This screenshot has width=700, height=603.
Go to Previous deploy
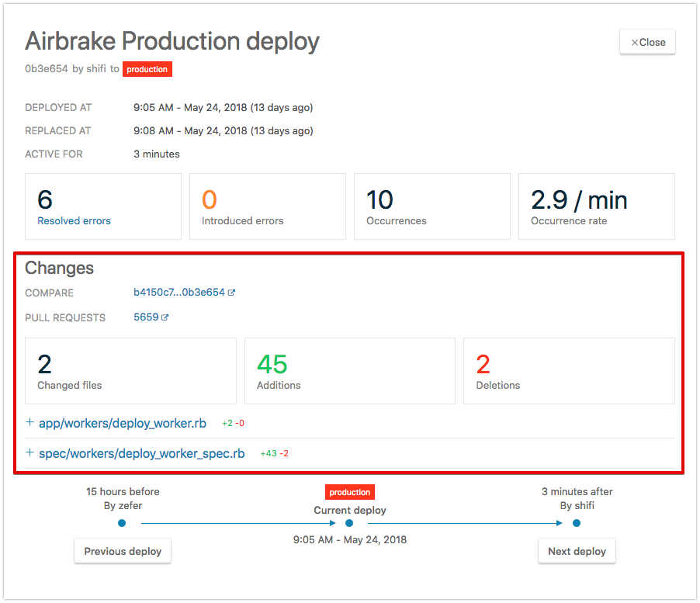[123, 551]
